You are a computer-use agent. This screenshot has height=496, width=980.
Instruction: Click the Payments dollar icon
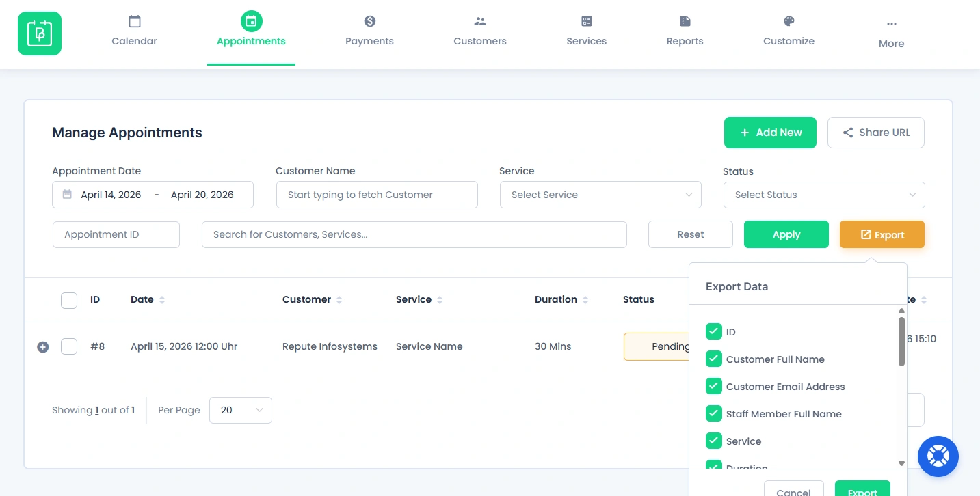(370, 21)
